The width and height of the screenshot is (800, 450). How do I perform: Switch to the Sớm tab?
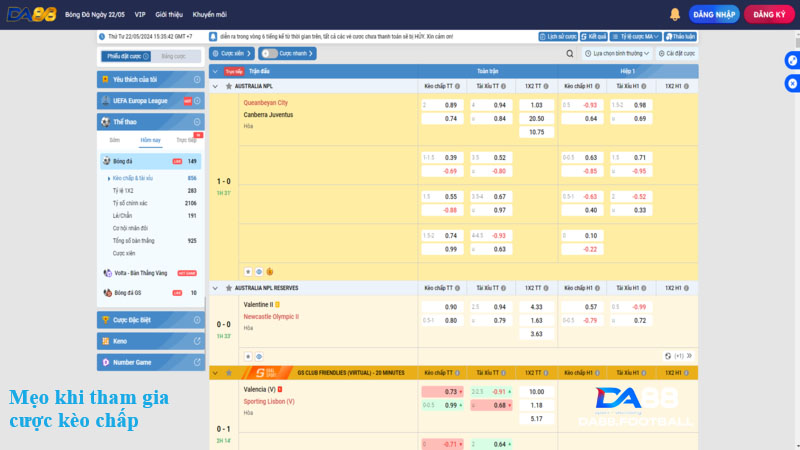coord(115,140)
